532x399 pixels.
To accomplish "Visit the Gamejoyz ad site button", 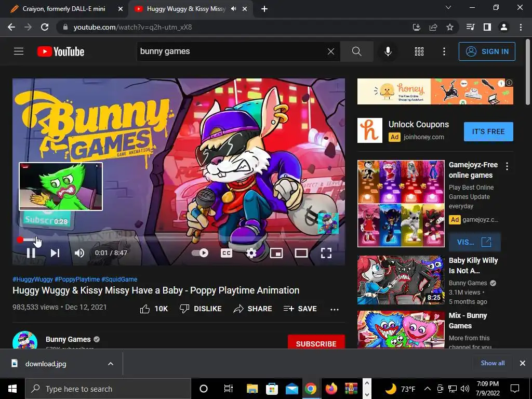I will tap(474, 242).
